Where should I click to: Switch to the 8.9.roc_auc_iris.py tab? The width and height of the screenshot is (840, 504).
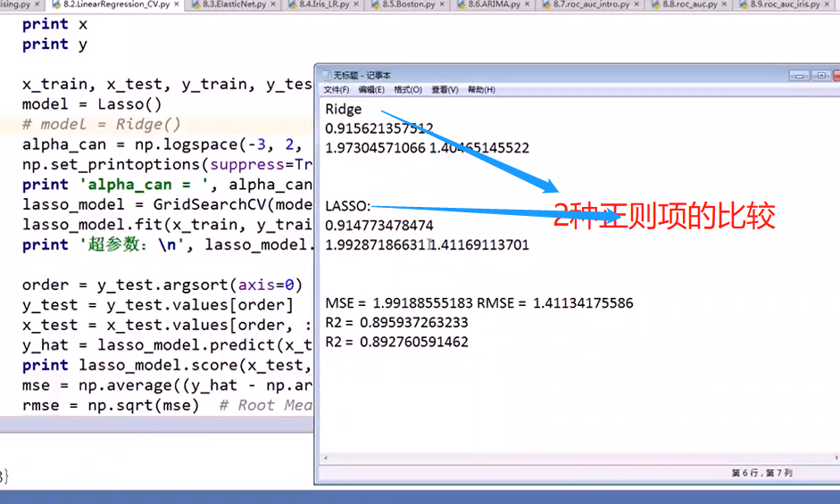coord(786,4)
